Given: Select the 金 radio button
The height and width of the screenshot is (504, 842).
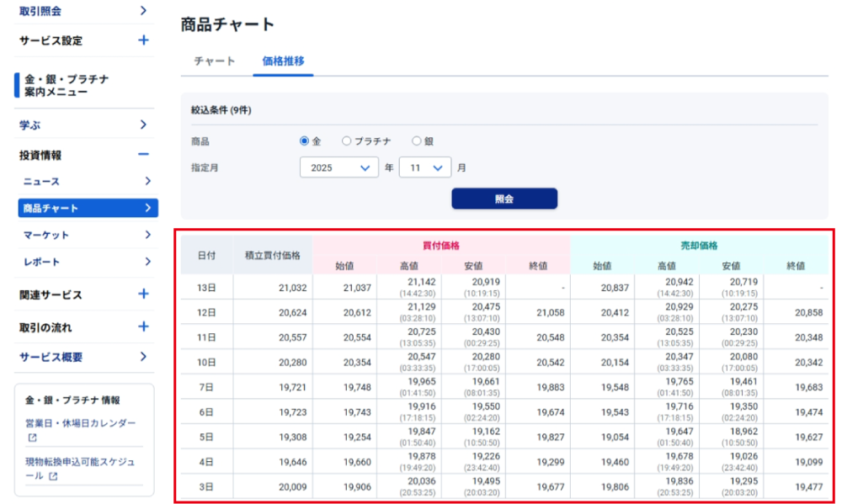Looking at the screenshot, I should (x=305, y=141).
